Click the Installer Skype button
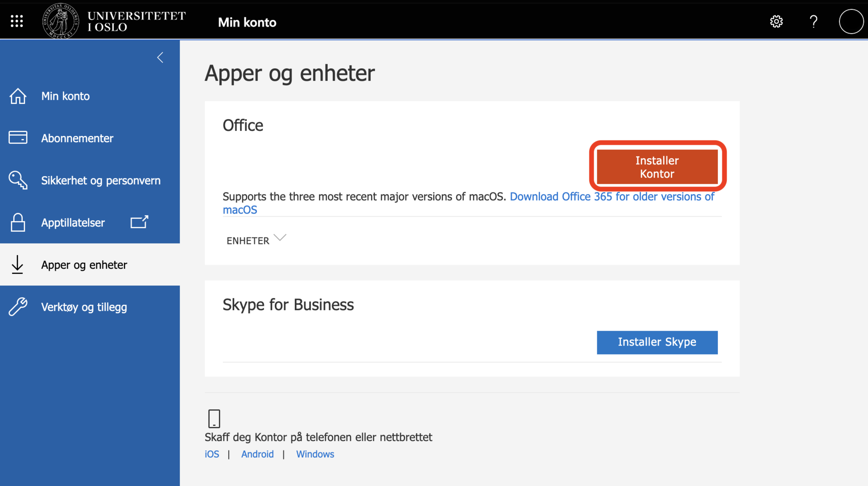 (657, 342)
